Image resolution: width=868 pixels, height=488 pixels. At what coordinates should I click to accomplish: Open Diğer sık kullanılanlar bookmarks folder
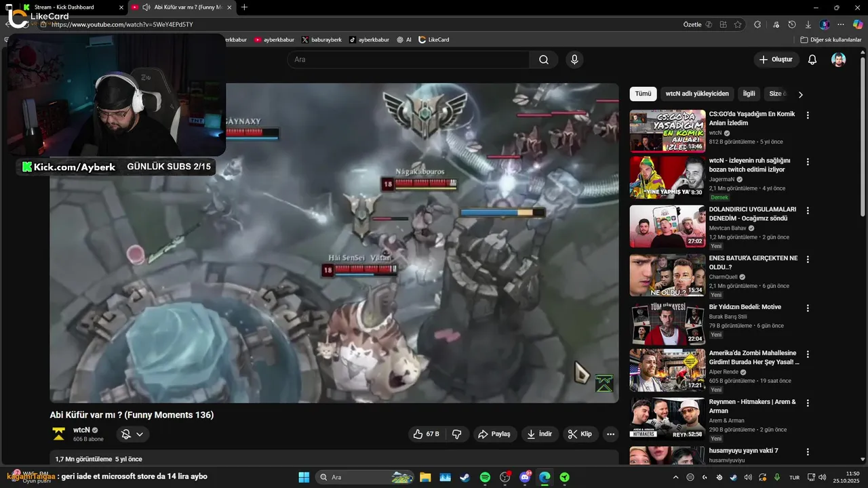click(831, 40)
